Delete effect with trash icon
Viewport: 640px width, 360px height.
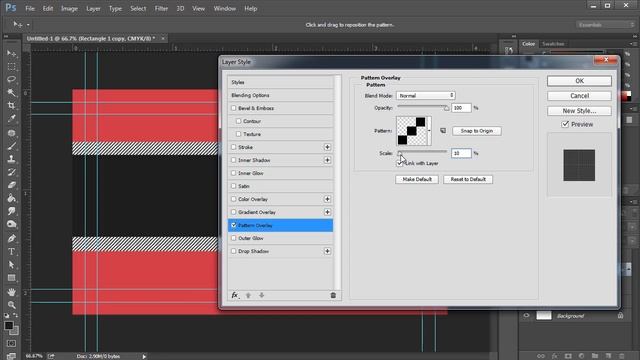pyautogui.click(x=333, y=295)
